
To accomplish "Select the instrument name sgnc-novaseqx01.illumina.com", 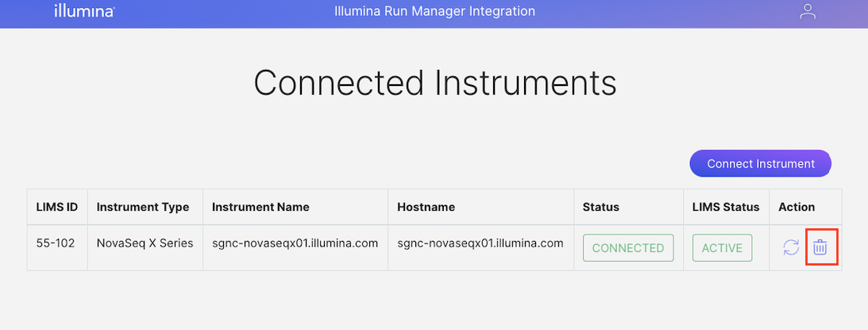I will (x=295, y=243).
